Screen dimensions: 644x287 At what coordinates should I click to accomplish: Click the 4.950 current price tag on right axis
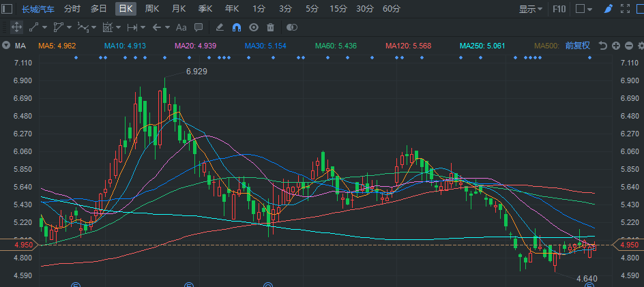pyautogui.click(x=629, y=245)
